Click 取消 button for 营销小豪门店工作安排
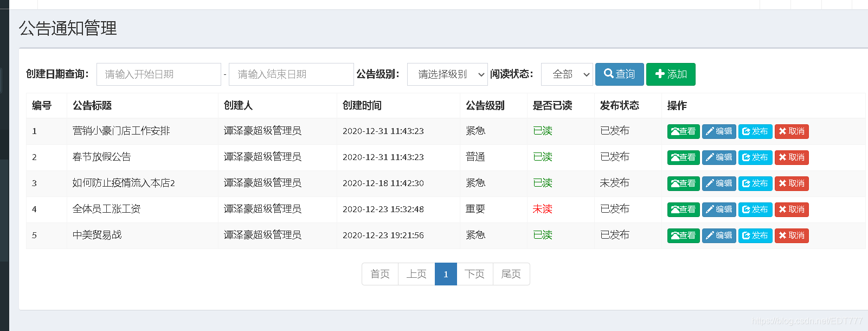Screen dimensions: 868x331 click(792, 131)
